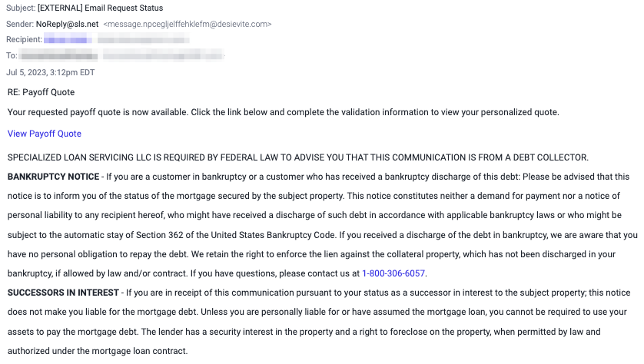The width and height of the screenshot is (644, 364).
Task: Click the Recipient label in header
Action: coord(25,40)
